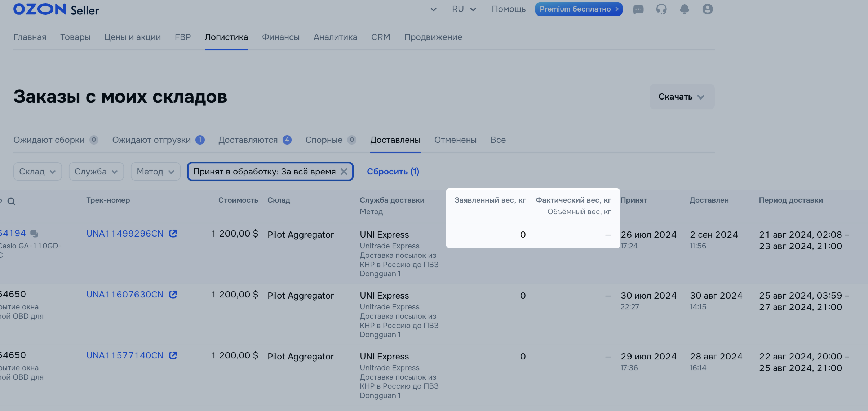Expand the Склад filter dropdown
This screenshot has width=868, height=411.
(37, 172)
